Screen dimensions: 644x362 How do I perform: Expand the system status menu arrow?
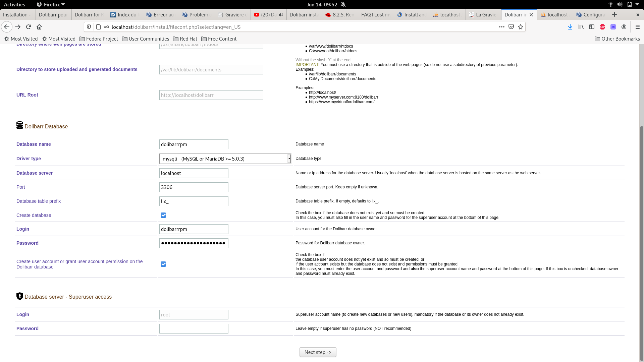click(637, 4)
